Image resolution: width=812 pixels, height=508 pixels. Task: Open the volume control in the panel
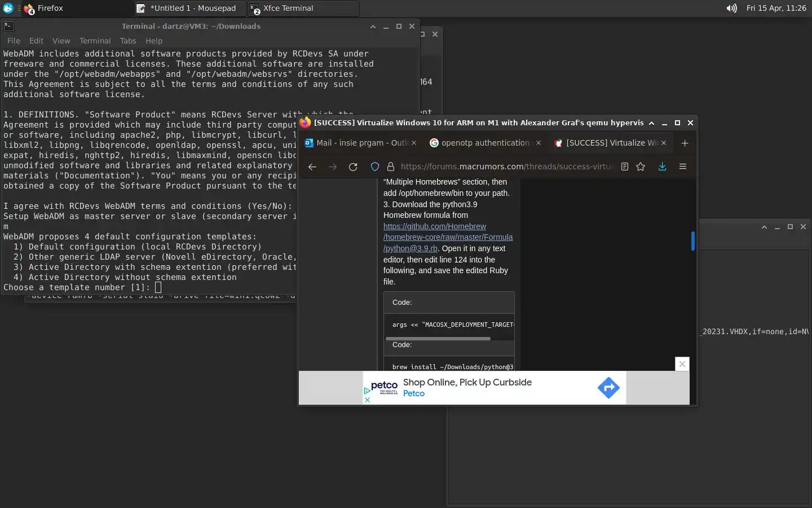[x=731, y=8]
